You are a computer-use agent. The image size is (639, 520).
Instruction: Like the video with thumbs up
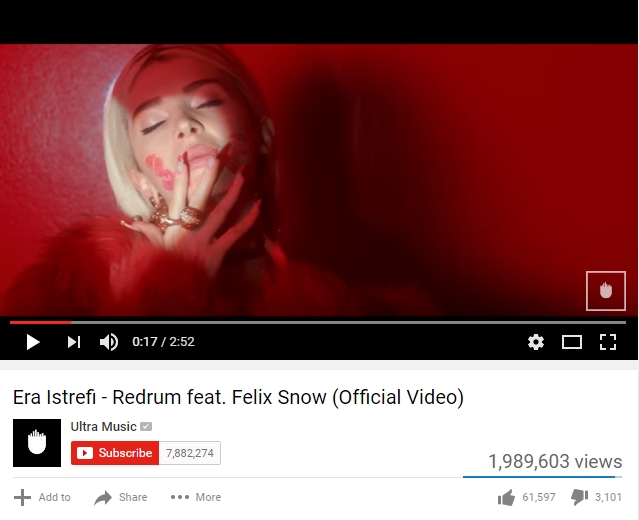526,497
